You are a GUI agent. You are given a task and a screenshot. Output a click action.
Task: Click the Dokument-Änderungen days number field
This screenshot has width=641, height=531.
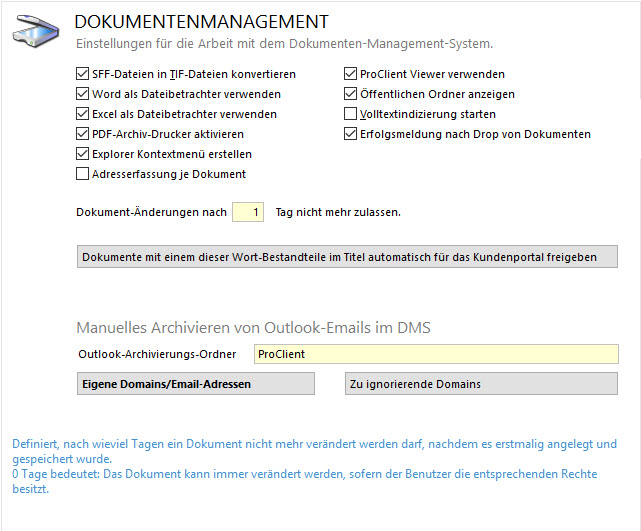pyautogui.click(x=248, y=212)
